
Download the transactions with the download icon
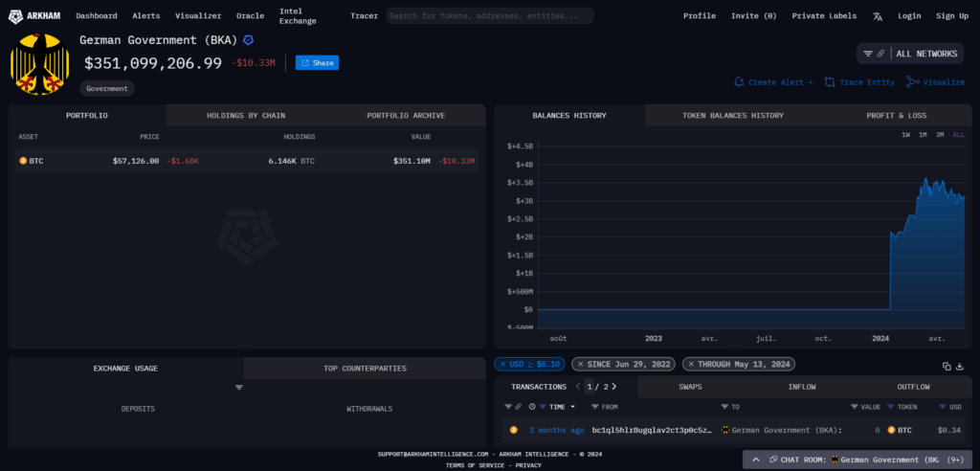pos(960,367)
